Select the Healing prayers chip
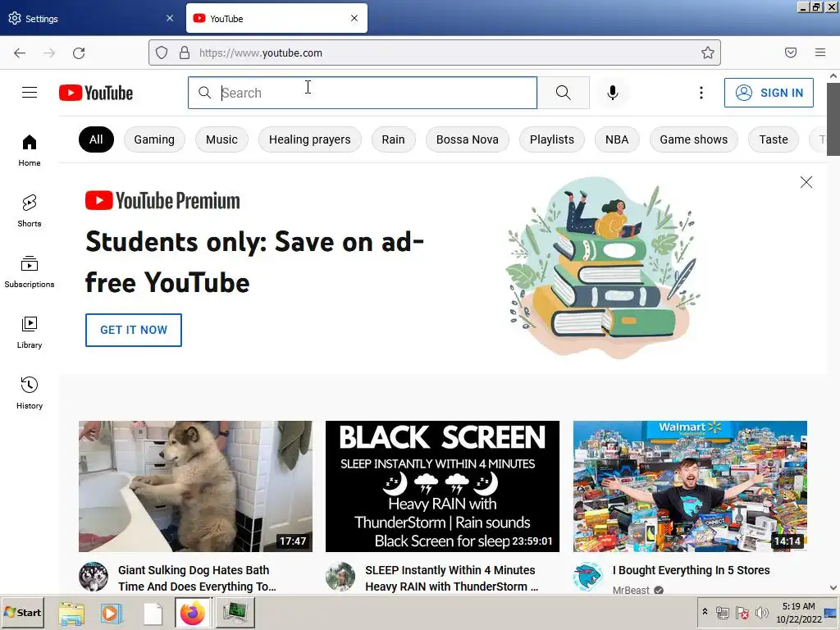The width and height of the screenshot is (840, 630). pyautogui.click(x=309, y=139)
